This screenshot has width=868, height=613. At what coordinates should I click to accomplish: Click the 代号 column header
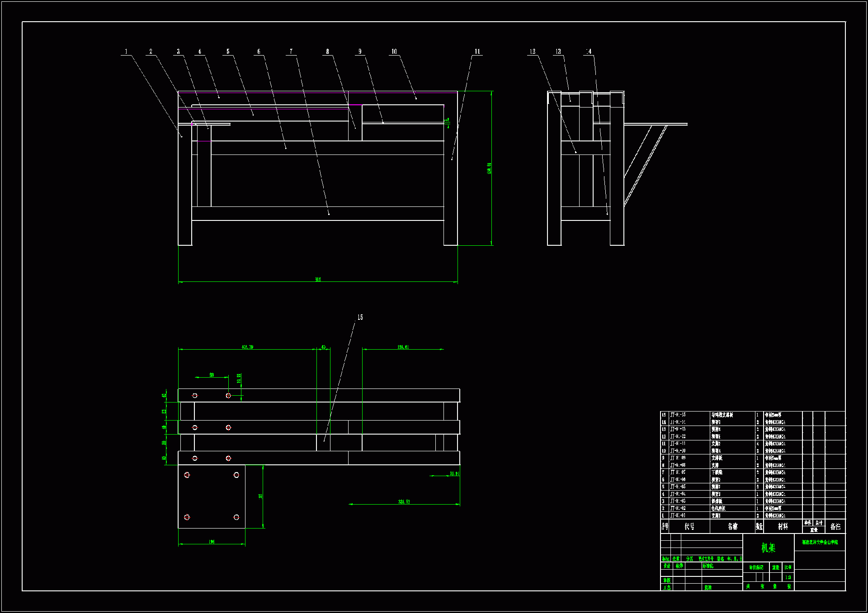click(689, 526)
